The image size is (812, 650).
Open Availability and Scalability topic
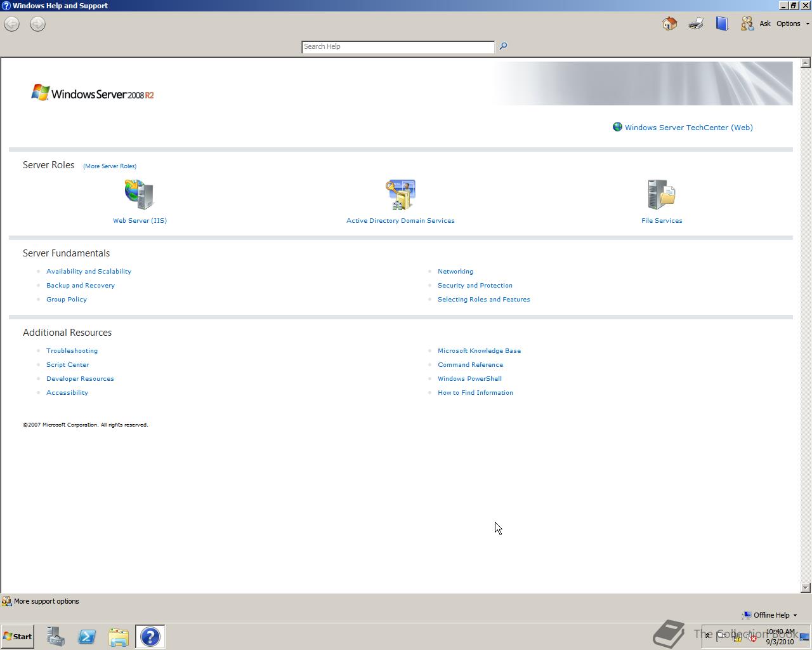pyautogui.click(x=89, y=272)
